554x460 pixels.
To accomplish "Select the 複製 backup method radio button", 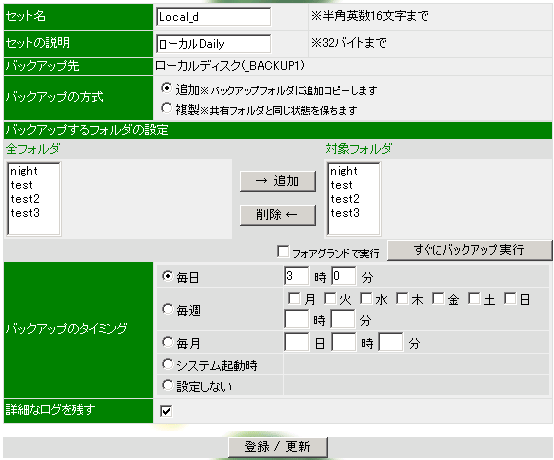I will 166,108.
